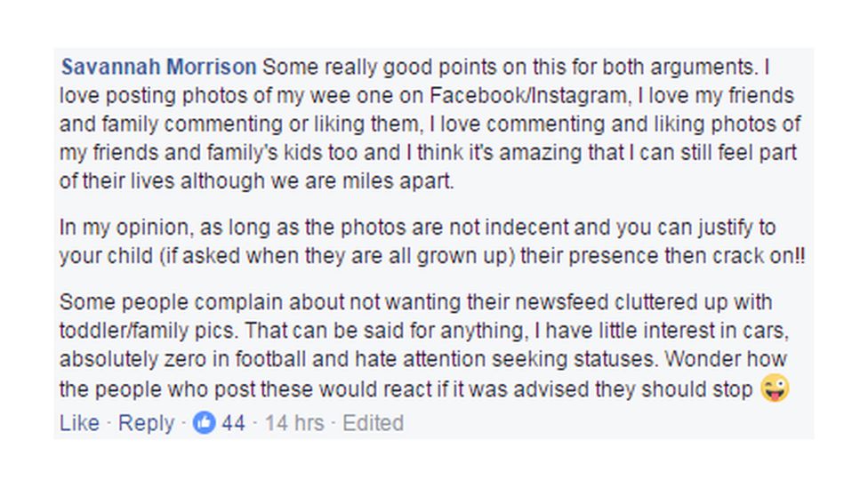Reply to Savannah Morrison's comment
Viewport: 868px width, 488px height.
[146, 423]
